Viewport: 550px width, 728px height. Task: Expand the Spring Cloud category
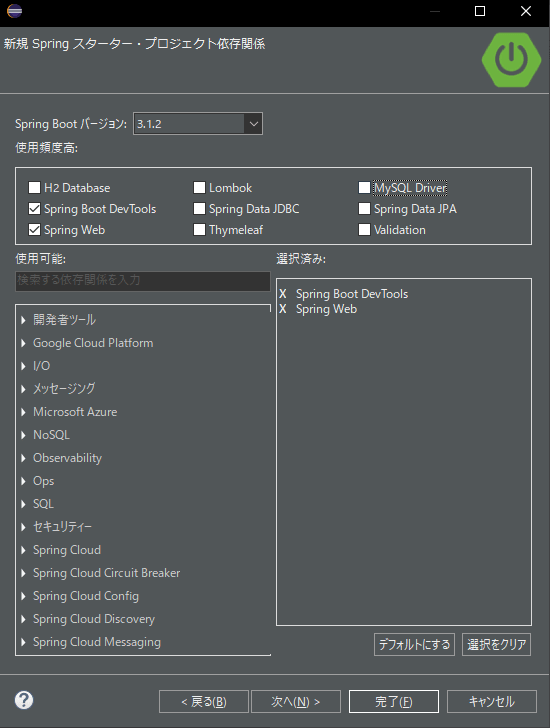tap(23, 550)
